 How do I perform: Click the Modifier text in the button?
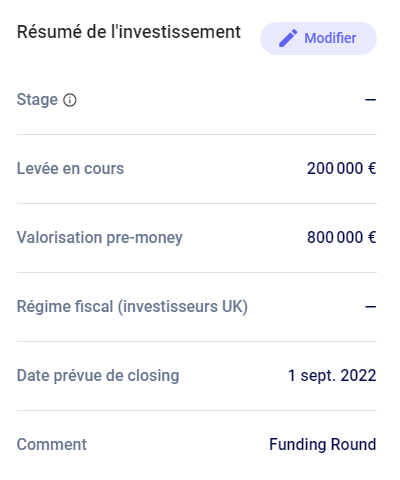(330, 38)
